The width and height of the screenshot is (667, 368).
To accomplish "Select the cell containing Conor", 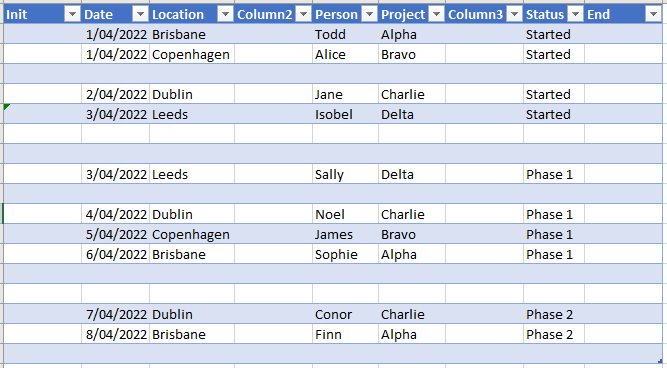I will pyautogui.click(x=345, y=314).
